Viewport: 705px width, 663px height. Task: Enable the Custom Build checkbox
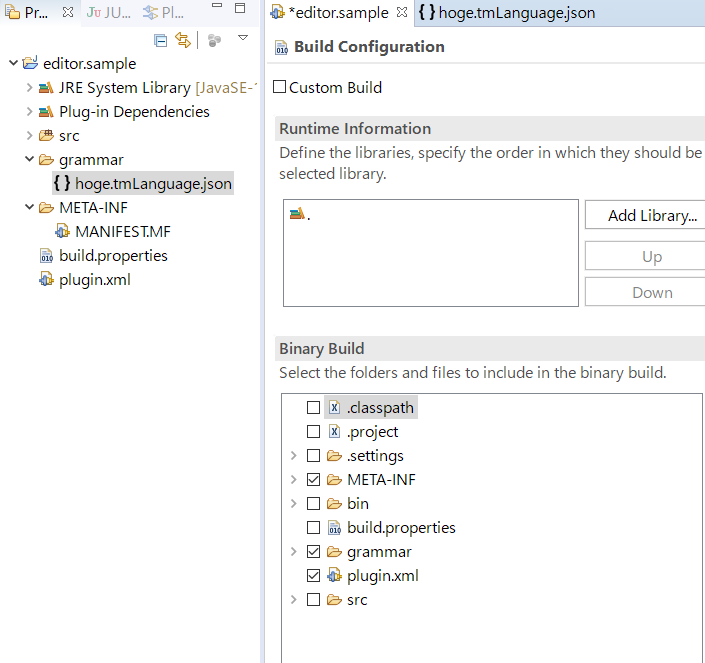coord(279,87)
